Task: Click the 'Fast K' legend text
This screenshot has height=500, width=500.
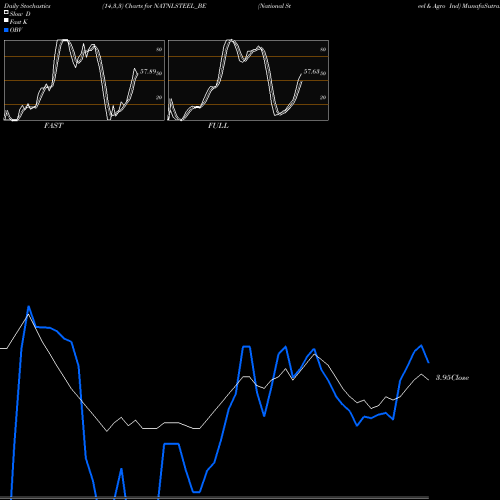Action: click(x=19, y=22)
